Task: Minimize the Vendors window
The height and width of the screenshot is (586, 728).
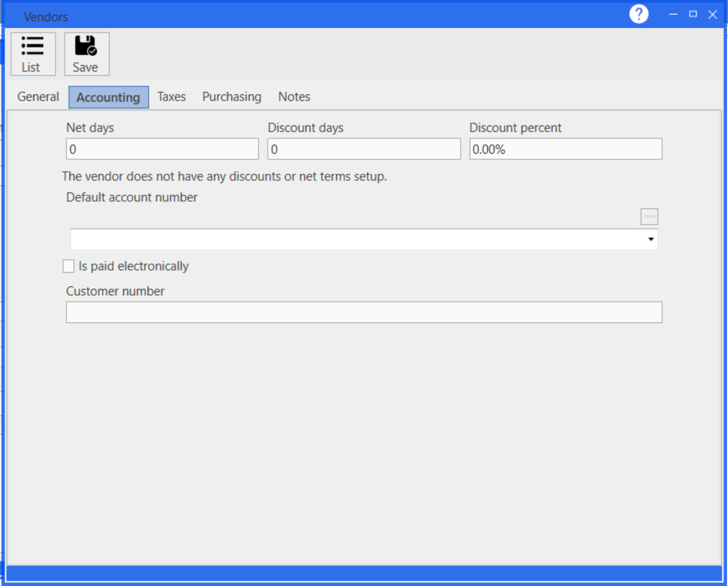Action: click(x=673, y=14)
